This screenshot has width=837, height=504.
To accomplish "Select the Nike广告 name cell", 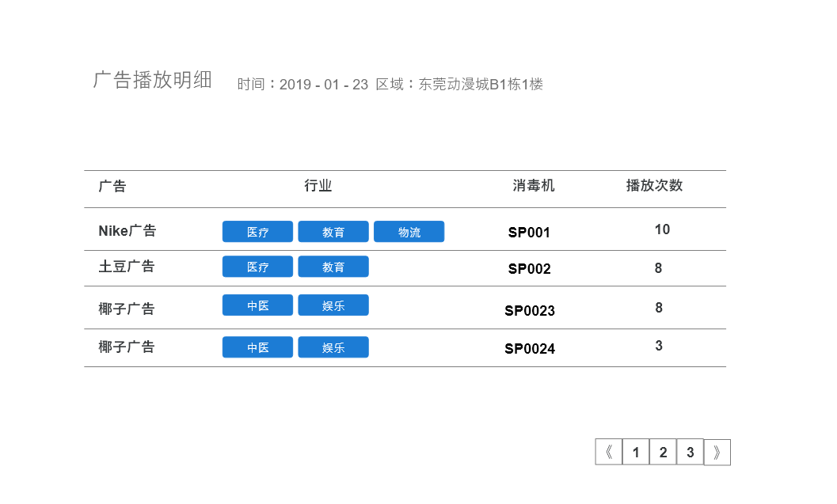I will [127, 230].
